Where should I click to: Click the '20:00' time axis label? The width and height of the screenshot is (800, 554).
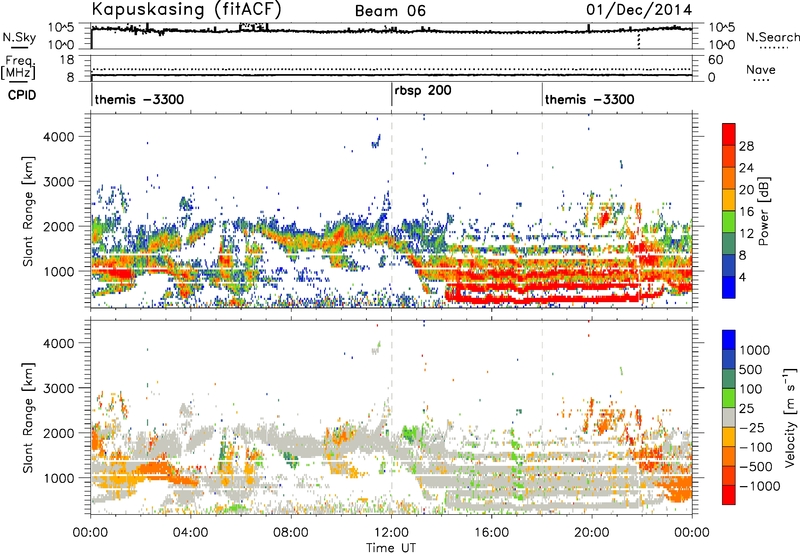(x=591, y=533)
